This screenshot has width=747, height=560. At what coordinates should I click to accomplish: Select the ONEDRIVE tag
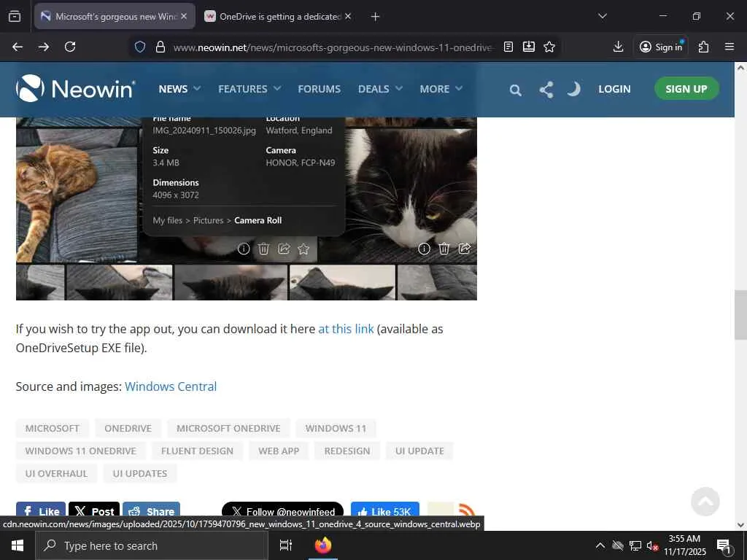tap(128, 428)
